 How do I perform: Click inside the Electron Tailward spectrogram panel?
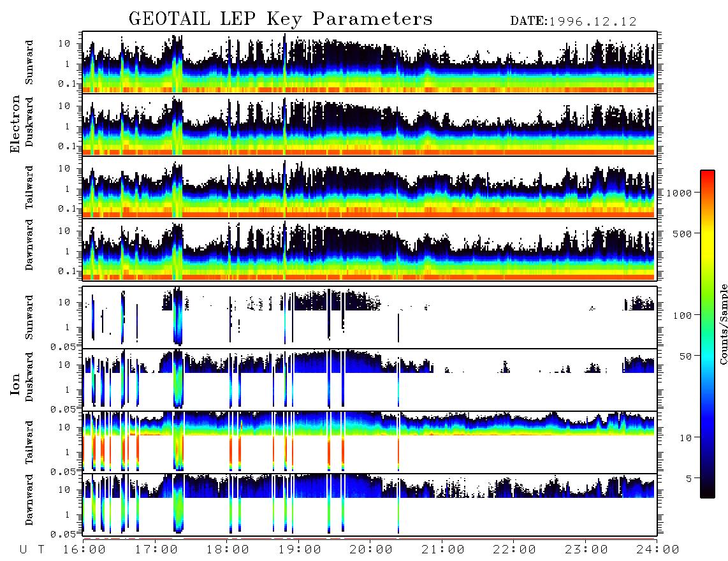[370, 187]
